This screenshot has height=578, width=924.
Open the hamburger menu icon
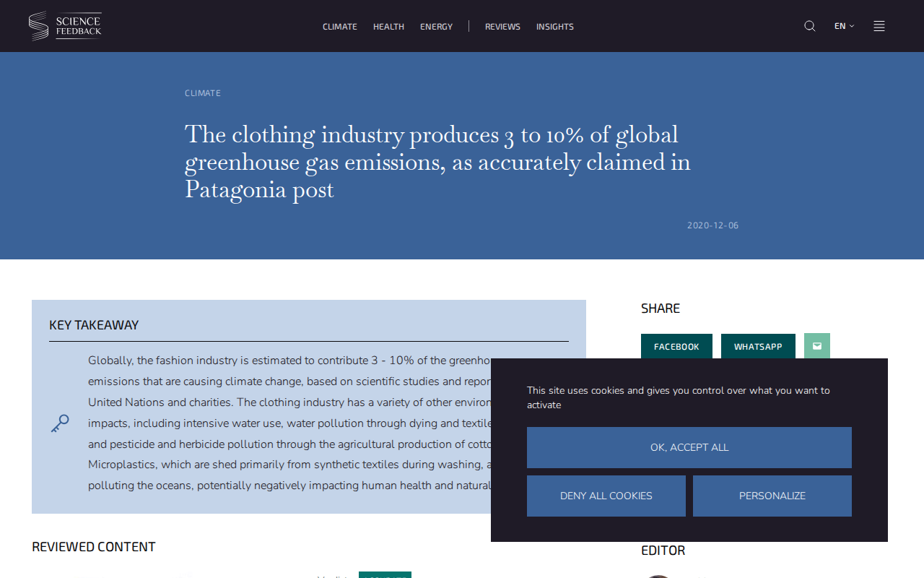(x=879, y=26)
